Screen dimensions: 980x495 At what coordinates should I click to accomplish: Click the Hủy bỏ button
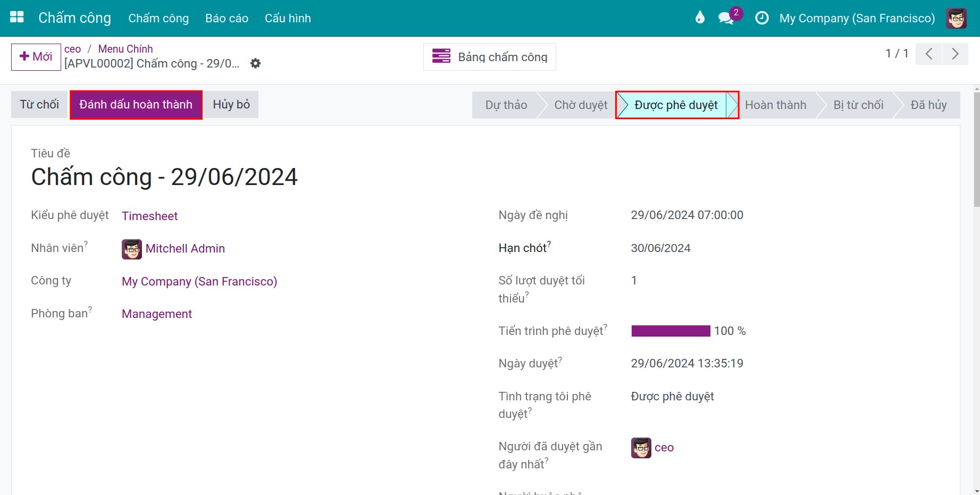tap(231, 104)
